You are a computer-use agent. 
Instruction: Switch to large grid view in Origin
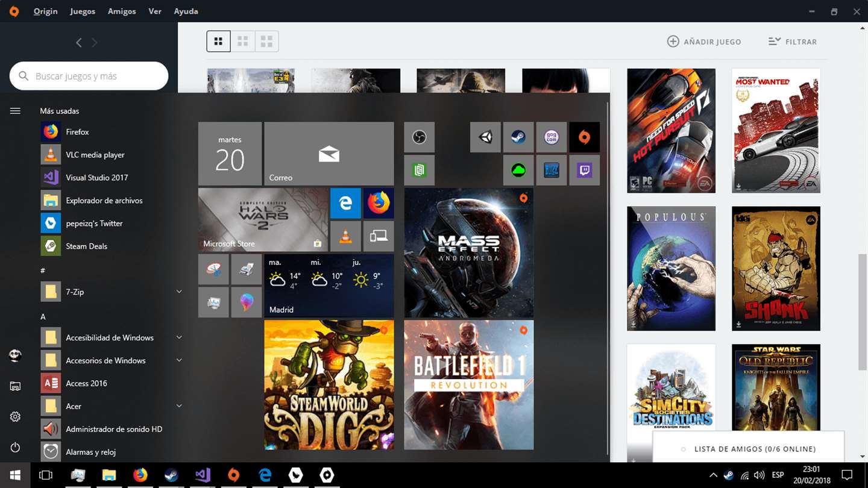pos(266,42)
